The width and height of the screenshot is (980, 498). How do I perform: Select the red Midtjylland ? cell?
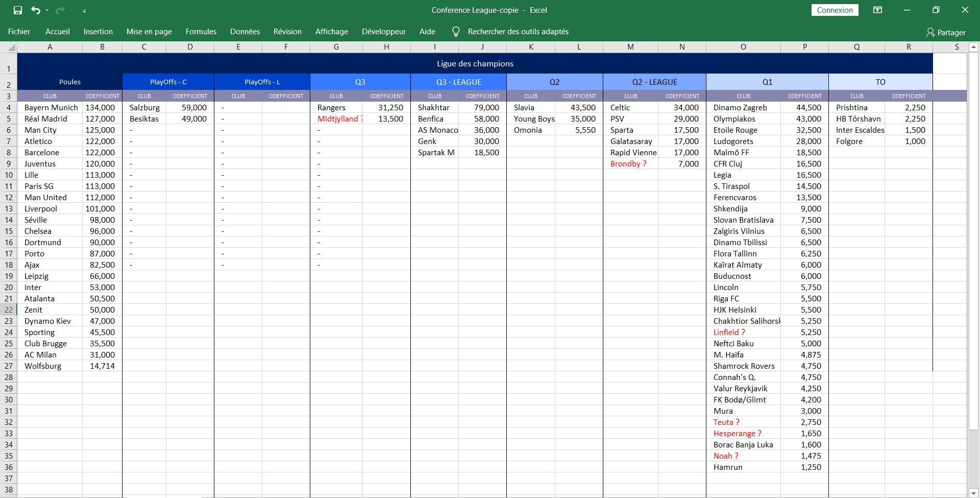click(336, 119)
